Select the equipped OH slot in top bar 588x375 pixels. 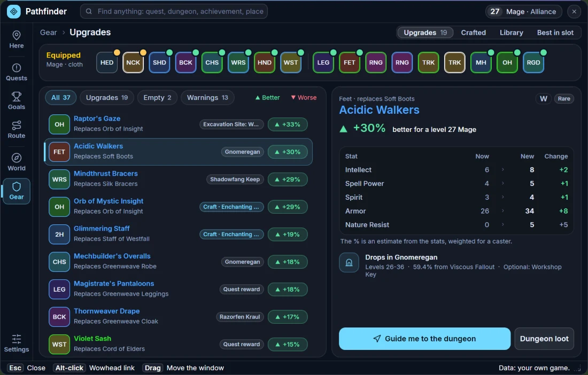[x=507, y=62]
